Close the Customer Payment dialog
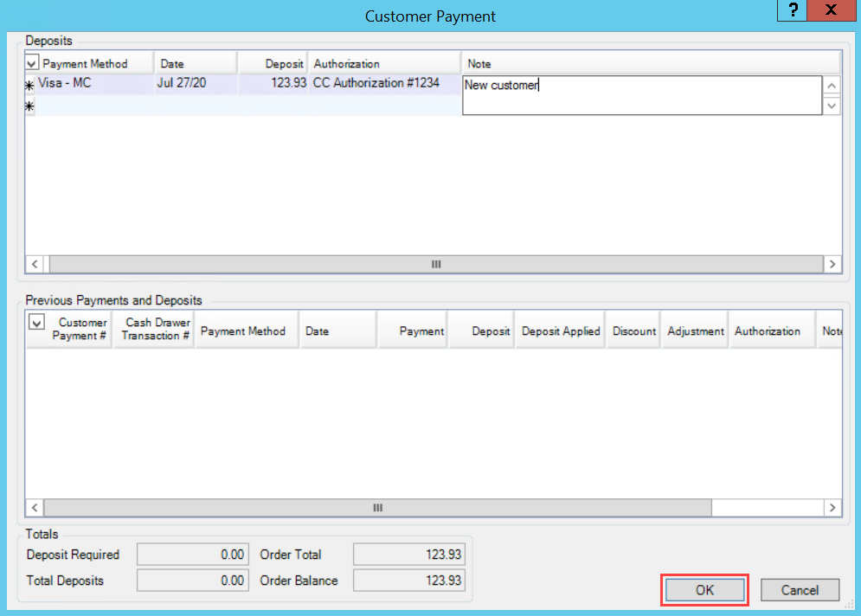861x616 pixels. 832,10
